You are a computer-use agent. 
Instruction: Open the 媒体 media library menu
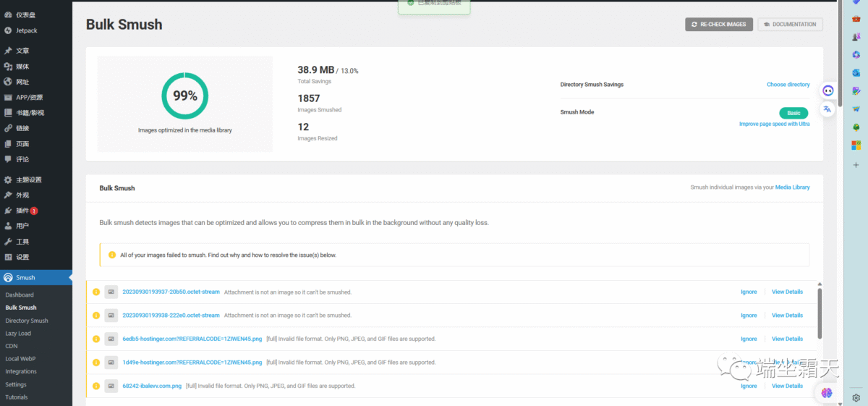pos(22,67)
